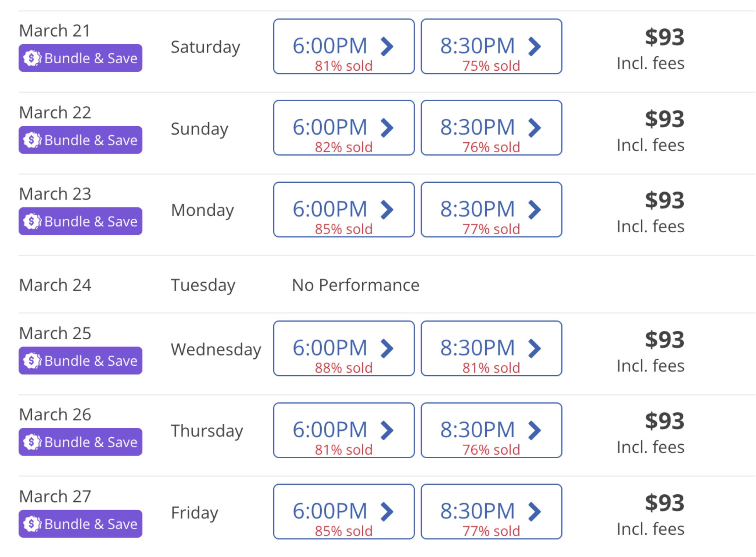
Task: Select the Saturday 8:30PM showtime, 75% sold
Action: tap(491, 46)
